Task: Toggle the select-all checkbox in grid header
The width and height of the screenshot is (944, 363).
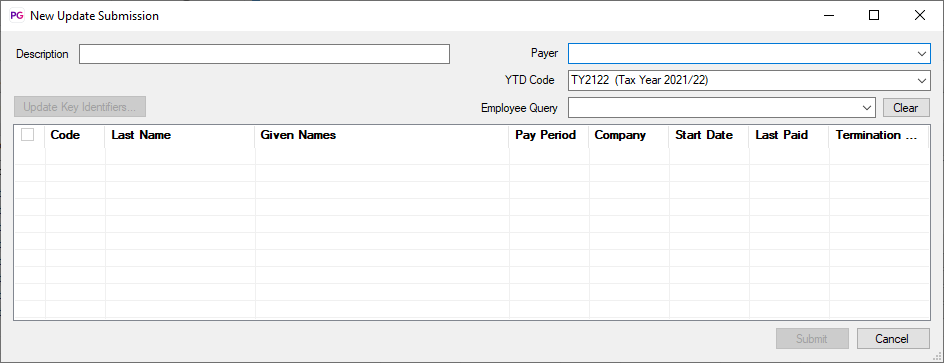Action: click(27, 135)
